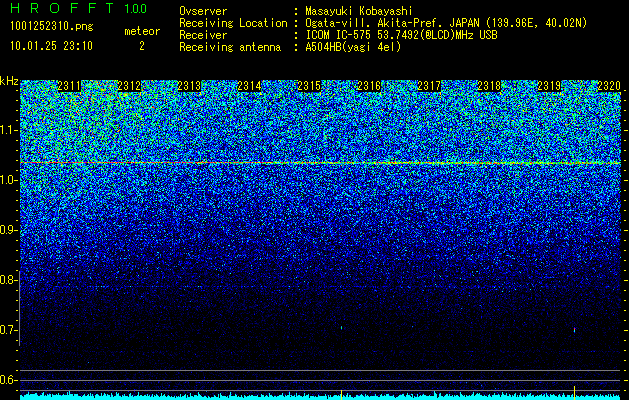Image resolution: width=629 pixels, height=400 pixels.
Task: Click the 0.7 frequency axis label
Action: click(x=9, y=330)
